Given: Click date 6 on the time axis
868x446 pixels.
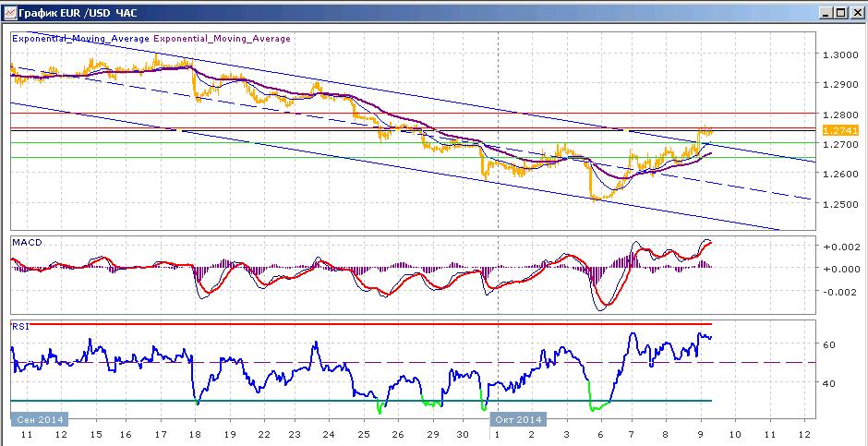Looking at the screenshot, I should tap(600, 435).
